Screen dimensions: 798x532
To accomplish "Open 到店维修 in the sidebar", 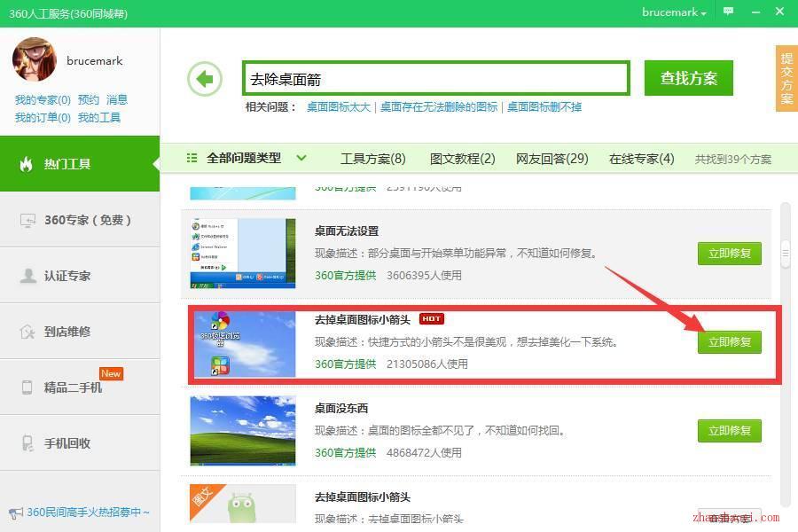I will point(80,332).
